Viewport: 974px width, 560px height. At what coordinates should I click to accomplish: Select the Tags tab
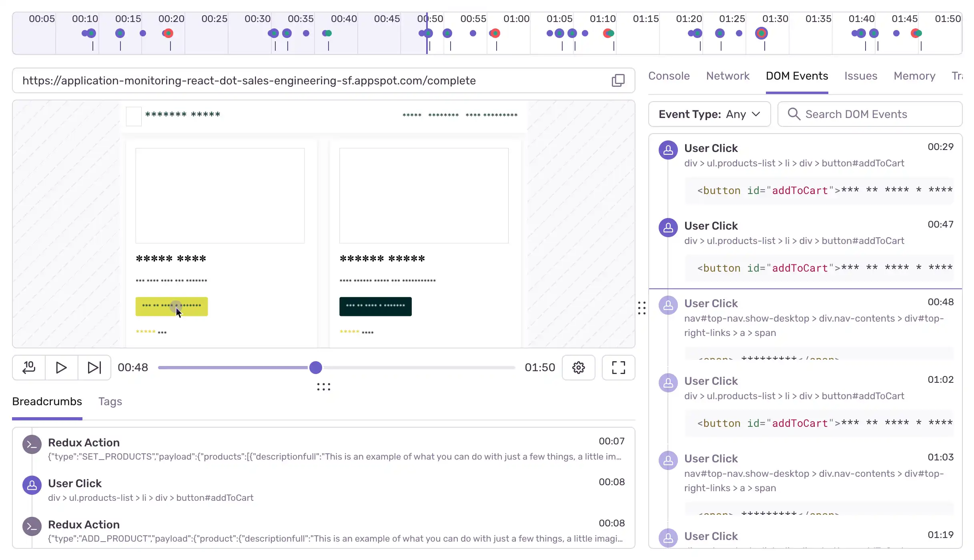[110, 402]
